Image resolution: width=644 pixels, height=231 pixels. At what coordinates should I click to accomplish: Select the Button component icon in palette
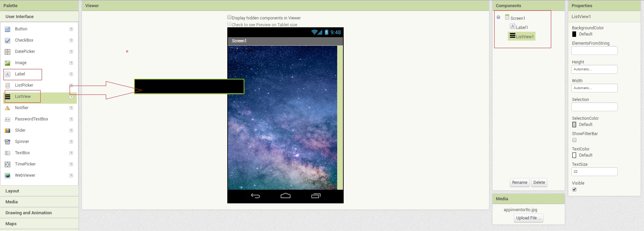8,29
